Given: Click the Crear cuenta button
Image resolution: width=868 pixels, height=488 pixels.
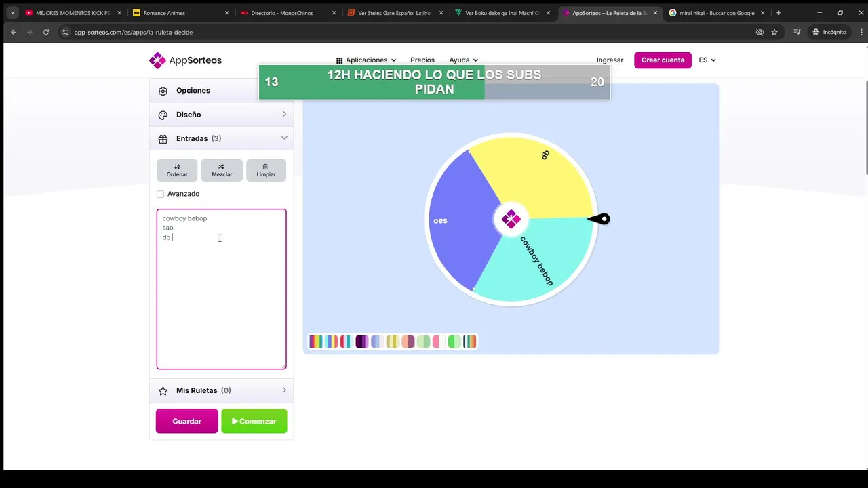Looking at the screenshot, I should (x=663, y=60).
